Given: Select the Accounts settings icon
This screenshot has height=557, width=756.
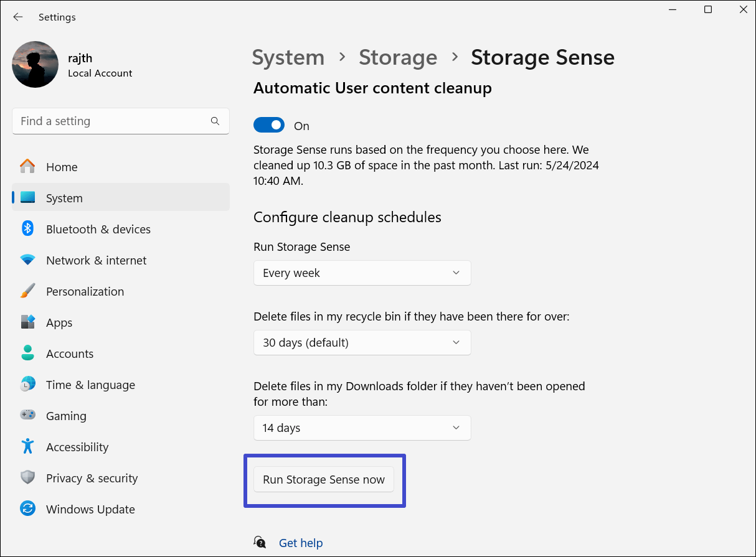Looking at the screenshot, I should 27,353.
